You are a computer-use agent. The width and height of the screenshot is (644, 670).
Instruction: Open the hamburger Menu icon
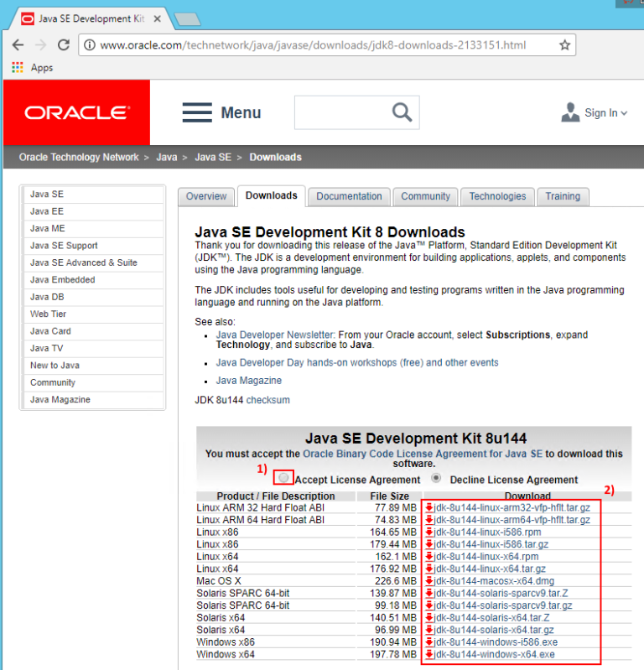pos(197,112)
